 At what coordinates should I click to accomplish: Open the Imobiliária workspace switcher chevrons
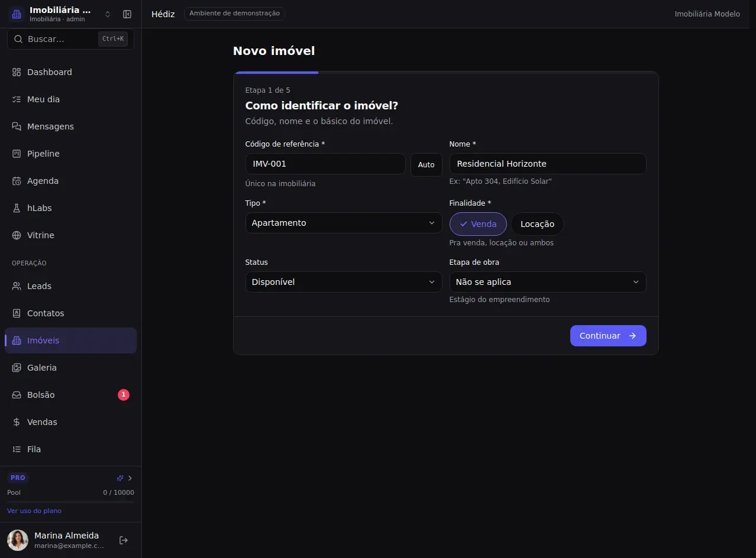[108, 14]
